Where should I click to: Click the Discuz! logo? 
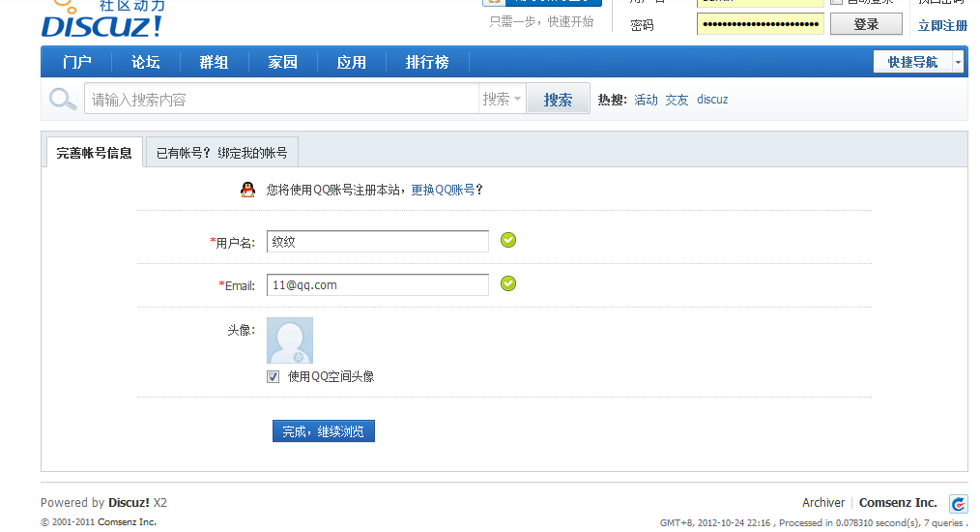pyautogui.click(x=101, y=23)
